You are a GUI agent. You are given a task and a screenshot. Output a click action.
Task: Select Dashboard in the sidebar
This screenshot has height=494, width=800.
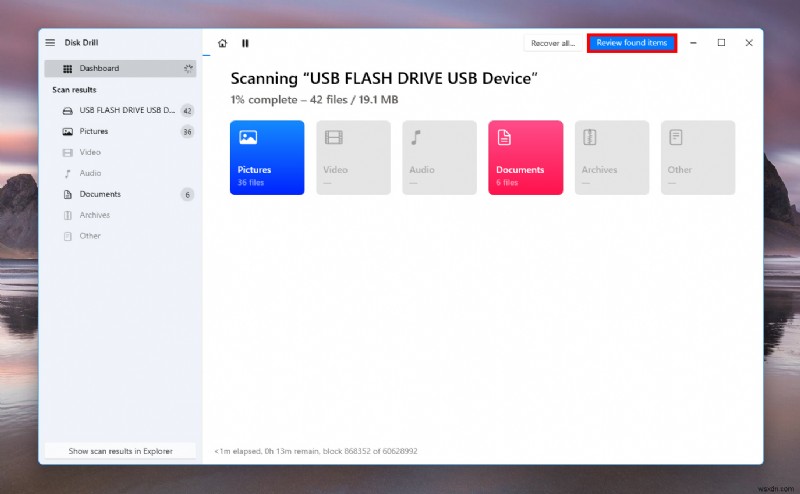point(120,68)
